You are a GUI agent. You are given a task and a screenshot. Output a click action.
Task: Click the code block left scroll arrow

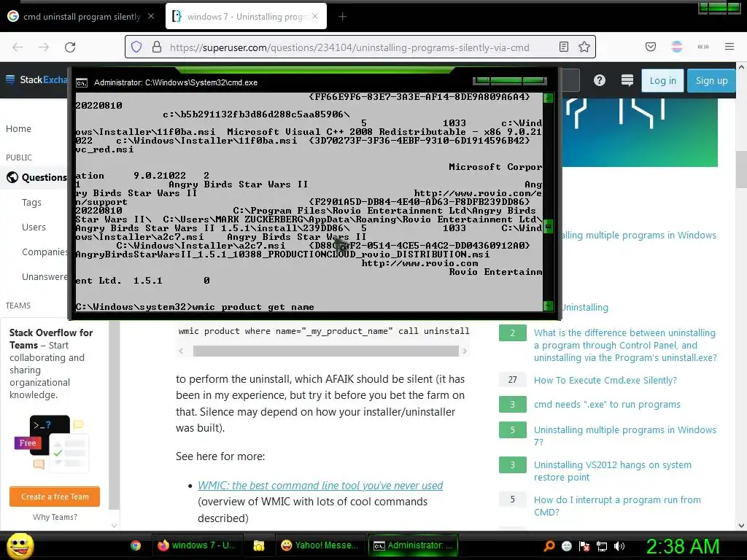pos(181,351)
